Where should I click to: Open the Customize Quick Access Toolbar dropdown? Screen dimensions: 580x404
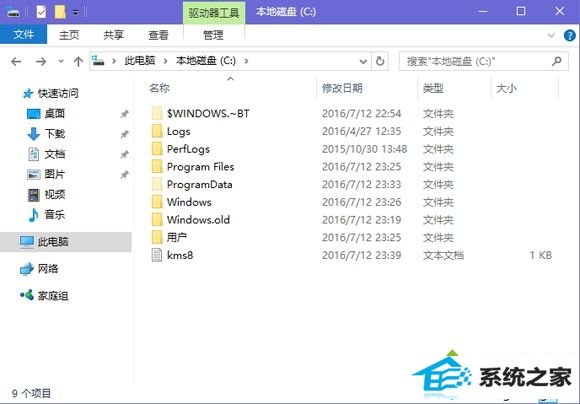click(75, 13)
